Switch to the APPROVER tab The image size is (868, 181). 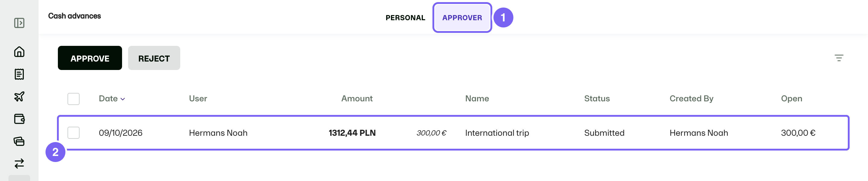coord(462,18)
